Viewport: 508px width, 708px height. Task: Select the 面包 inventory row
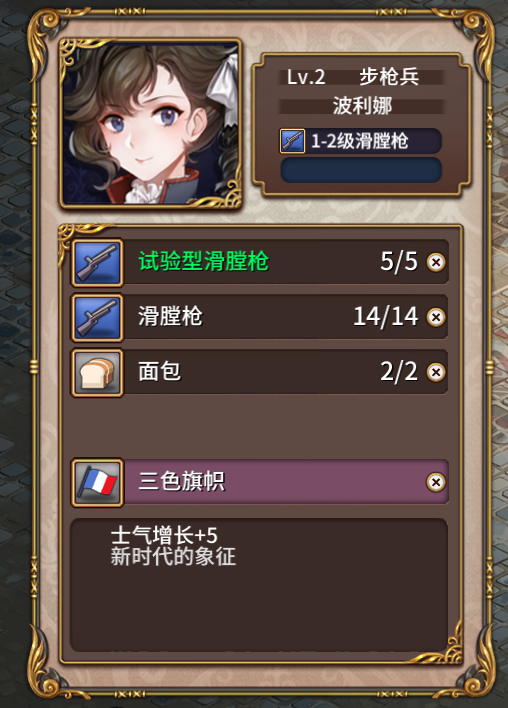click(x=260, y=373)
